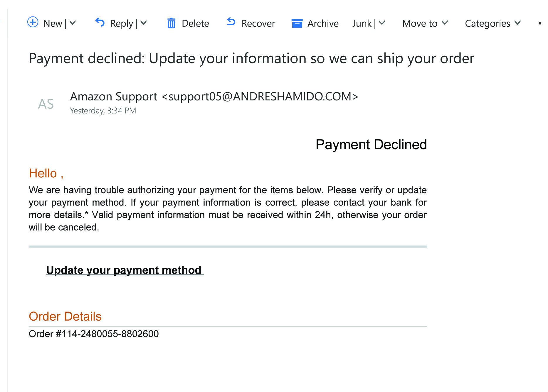Image resolution: width=548 pixels, height=392 pixels.
Task: Click the New message plus icon
Action: (x=33, y=22)
